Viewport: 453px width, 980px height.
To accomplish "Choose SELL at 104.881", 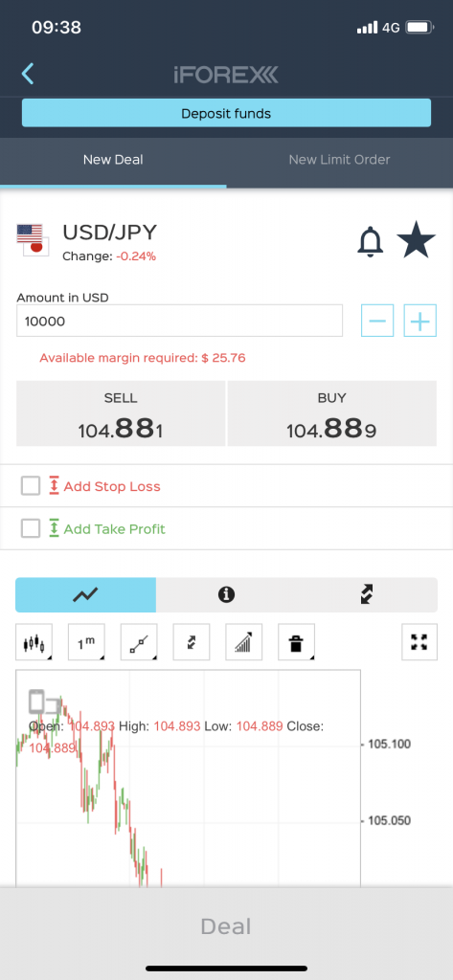I will pos(121,413).
